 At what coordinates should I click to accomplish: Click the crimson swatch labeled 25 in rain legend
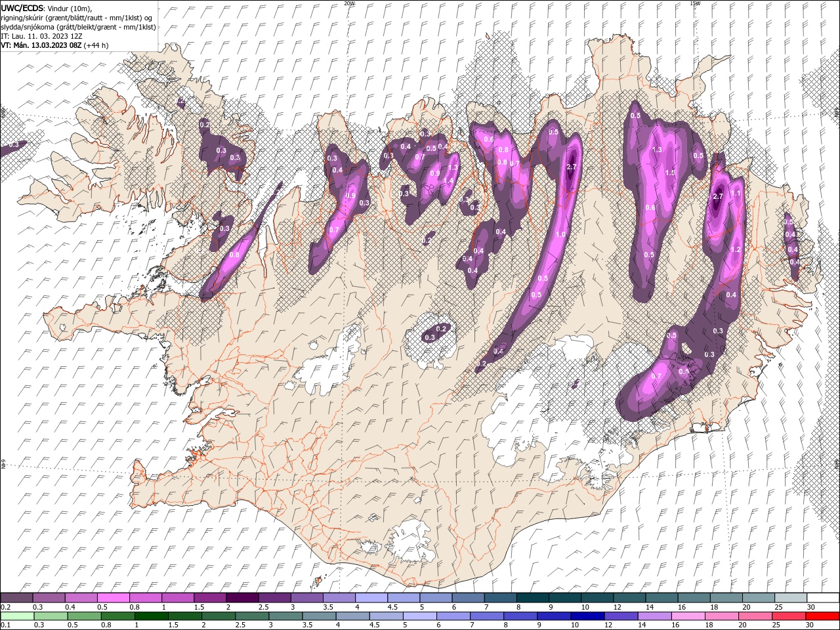point(789,616)
